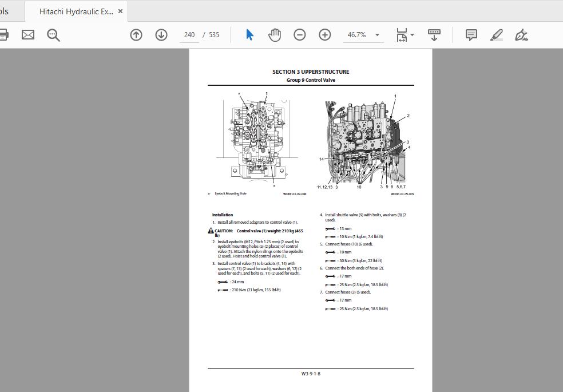Click step 5 Connect hoses (10) text
Screen dimensions: 563x392
pyautogui.click(x=347, y=244)
